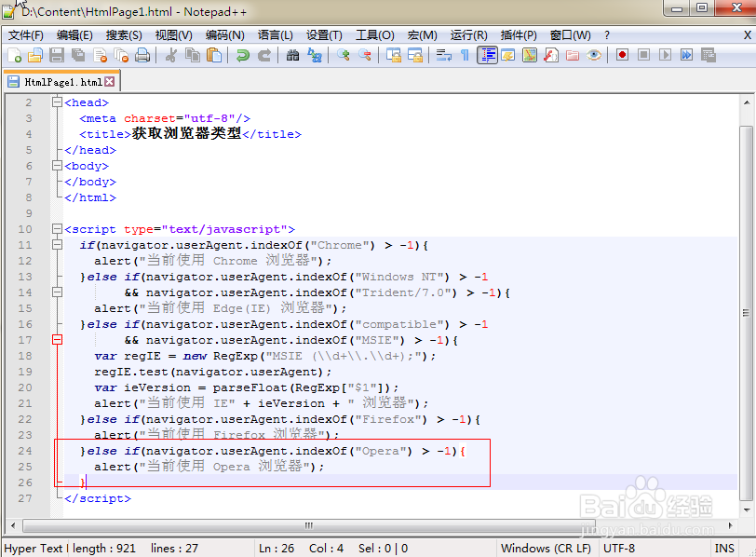Zoom out with the magnifier minus icon

[x=365, y=56]
